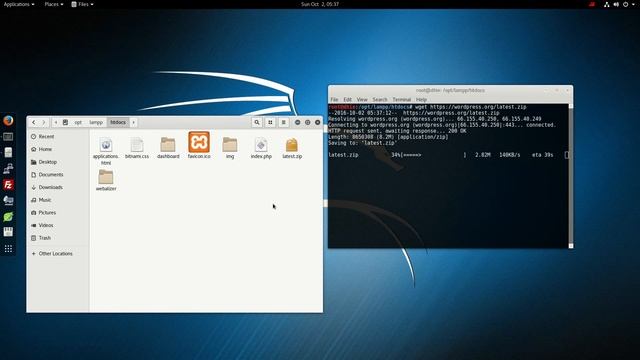640x360 pixels.
Task: Go to Videos in Files sidebar
Action: [x=58, y=225]
